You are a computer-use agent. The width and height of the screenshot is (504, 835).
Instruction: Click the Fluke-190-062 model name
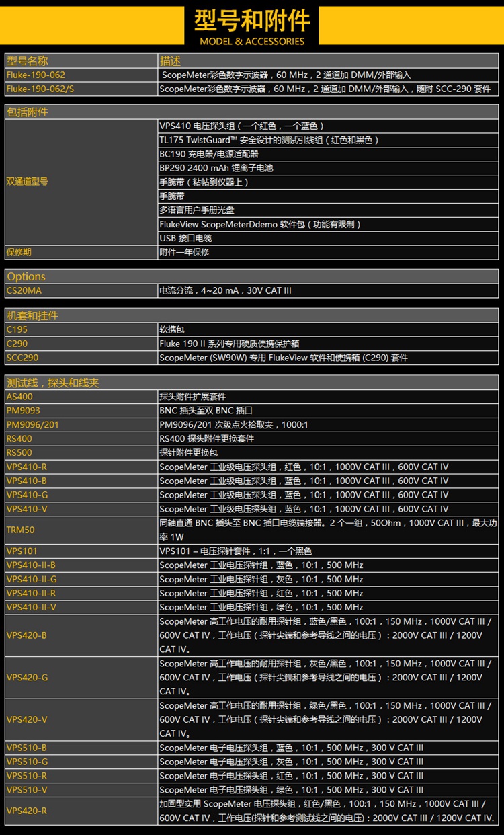[x=36, y=75]
